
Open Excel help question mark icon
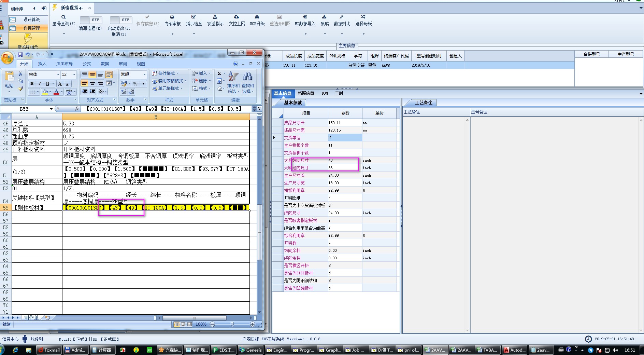click(x=236, y=64)
